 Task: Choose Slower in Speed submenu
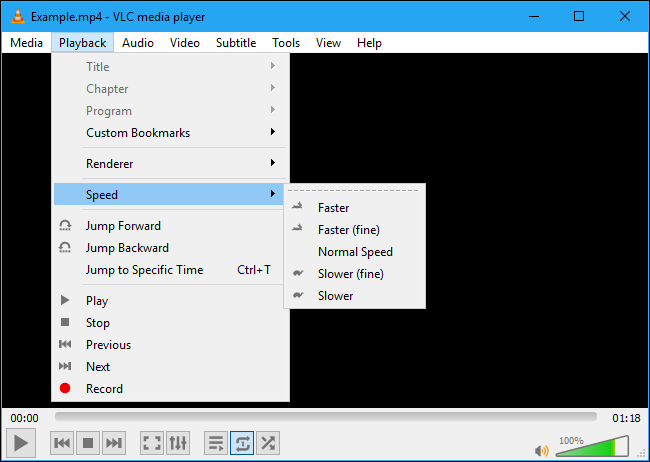click(x=355, y=295)
